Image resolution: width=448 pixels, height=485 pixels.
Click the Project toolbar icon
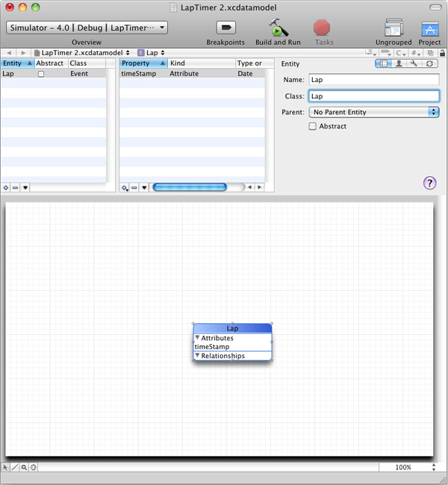click(430, 29)
